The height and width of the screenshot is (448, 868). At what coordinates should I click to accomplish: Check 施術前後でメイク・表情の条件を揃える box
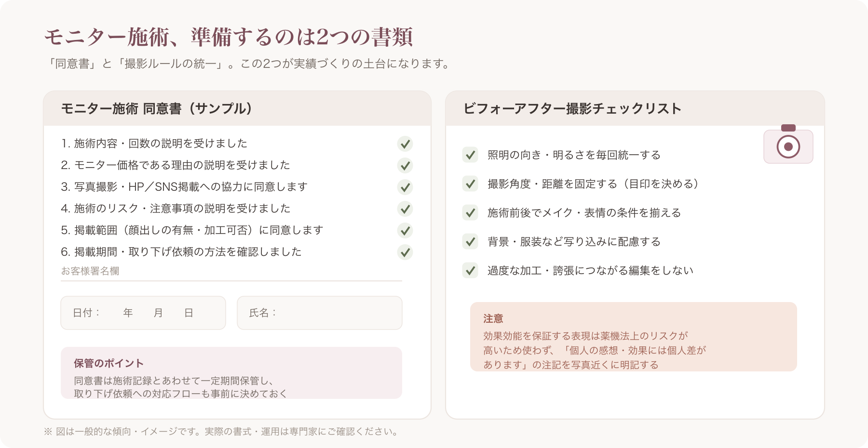470,212
